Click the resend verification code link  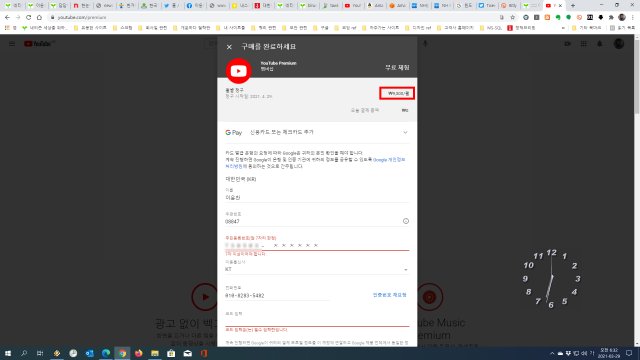(x=389, y=295)
